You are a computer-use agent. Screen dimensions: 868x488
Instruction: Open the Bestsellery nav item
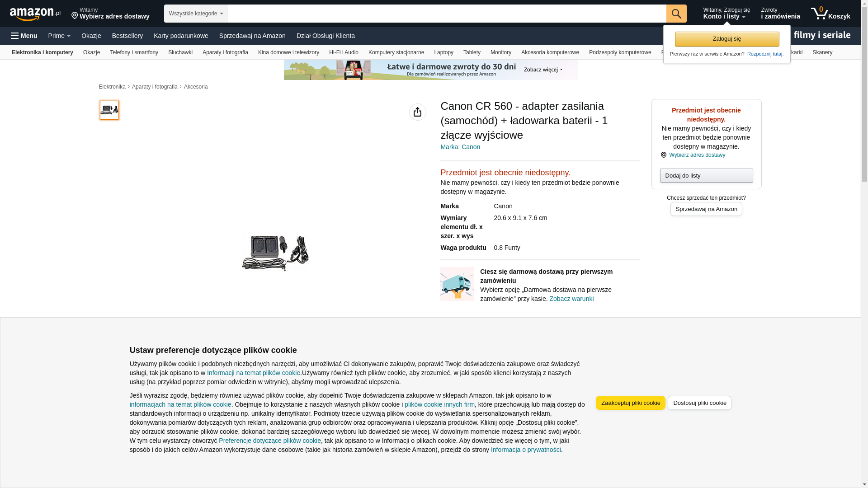[x=127, y=36]
